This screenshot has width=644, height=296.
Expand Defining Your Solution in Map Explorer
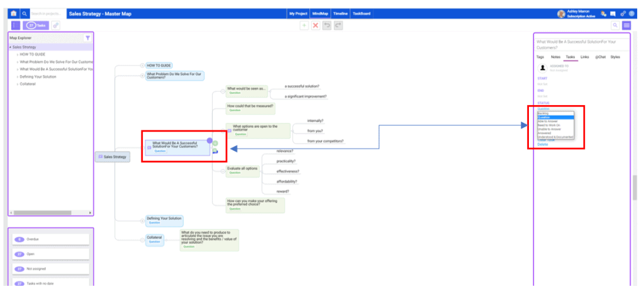pos(17,77)
